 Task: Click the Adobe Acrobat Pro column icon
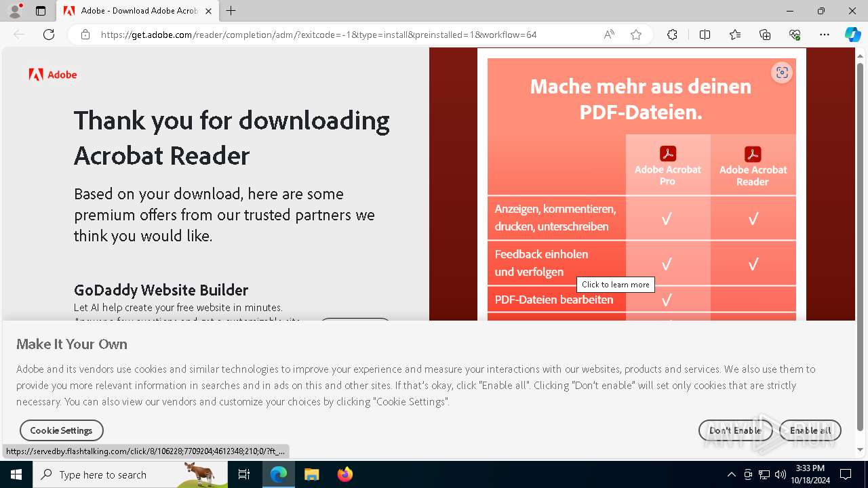(x=668, y=154)
